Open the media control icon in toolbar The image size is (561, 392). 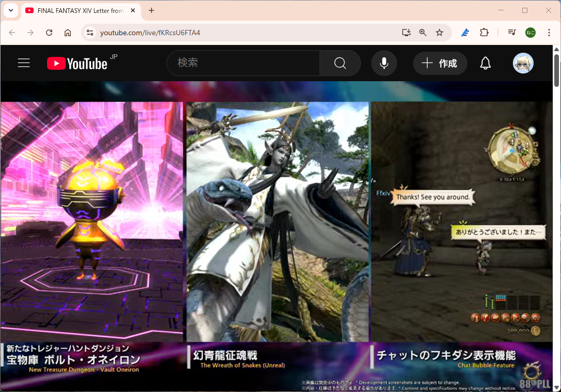[512, 33]
